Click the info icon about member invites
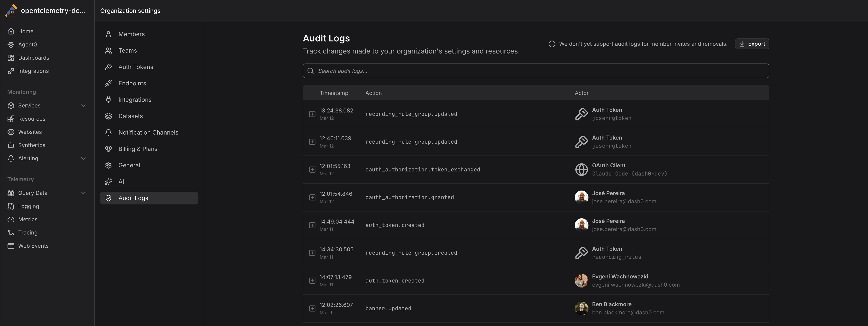868x326 pixels. click(x=552, y=44)
